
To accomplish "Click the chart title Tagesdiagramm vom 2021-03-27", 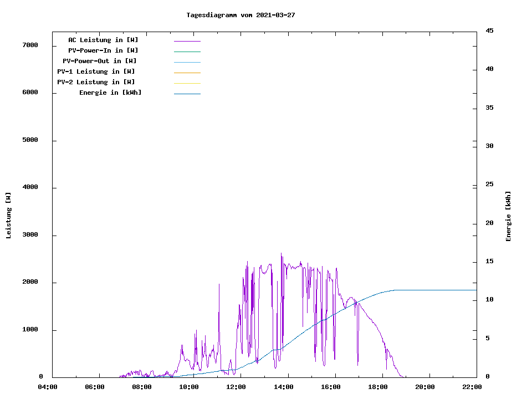I will [x=241, y=15].
